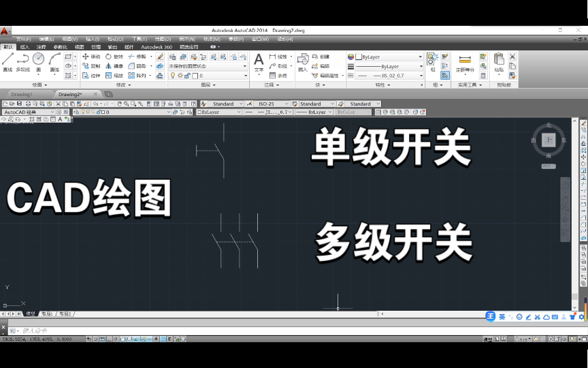This screenshot has width=588, height=368.
Task: Click the Mirror (镜像) modify tool
Action: click(x=114, y=66)
